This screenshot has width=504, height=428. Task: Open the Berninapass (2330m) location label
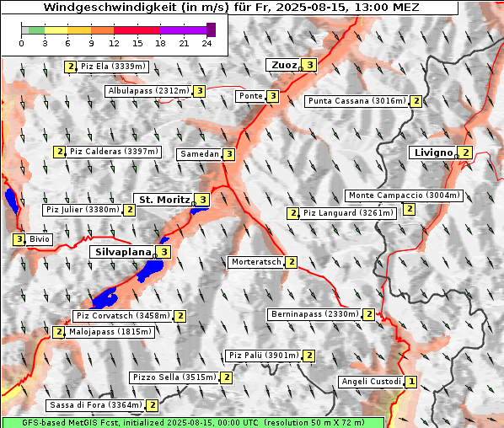point(314,314)
